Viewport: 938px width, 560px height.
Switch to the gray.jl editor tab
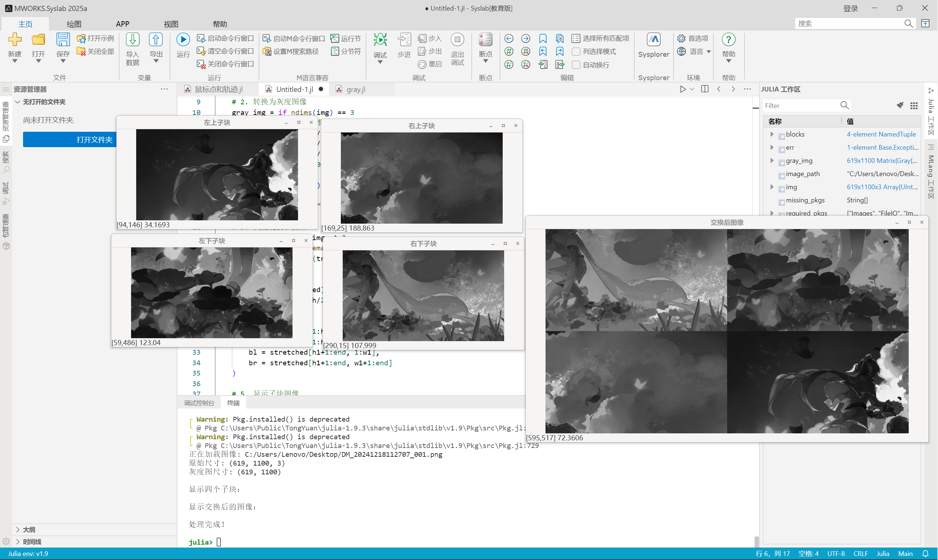[356, 89]
